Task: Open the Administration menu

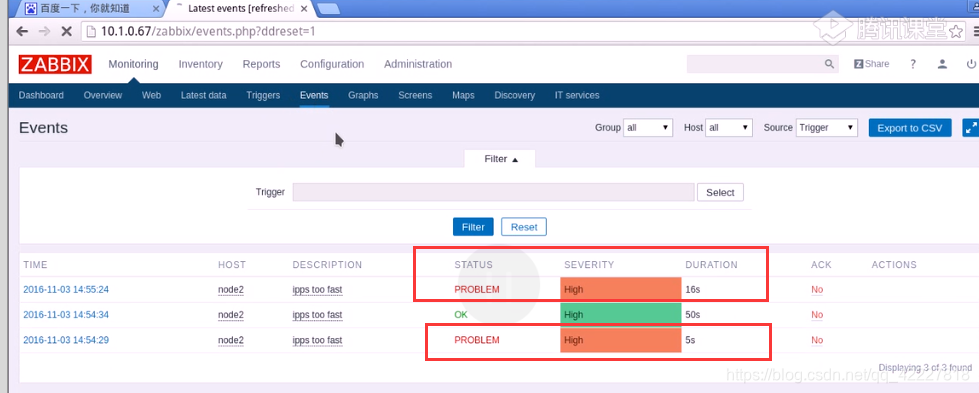Action: click(x=418, y=64)
